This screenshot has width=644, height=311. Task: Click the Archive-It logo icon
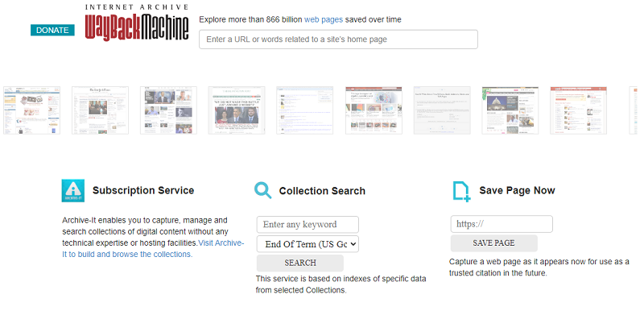[73, 191]
